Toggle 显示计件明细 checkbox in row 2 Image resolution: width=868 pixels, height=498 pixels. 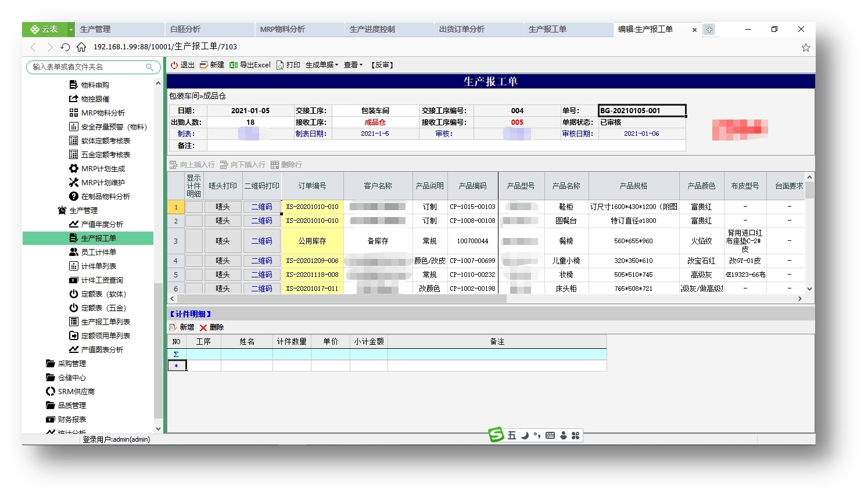pos(194,221)
